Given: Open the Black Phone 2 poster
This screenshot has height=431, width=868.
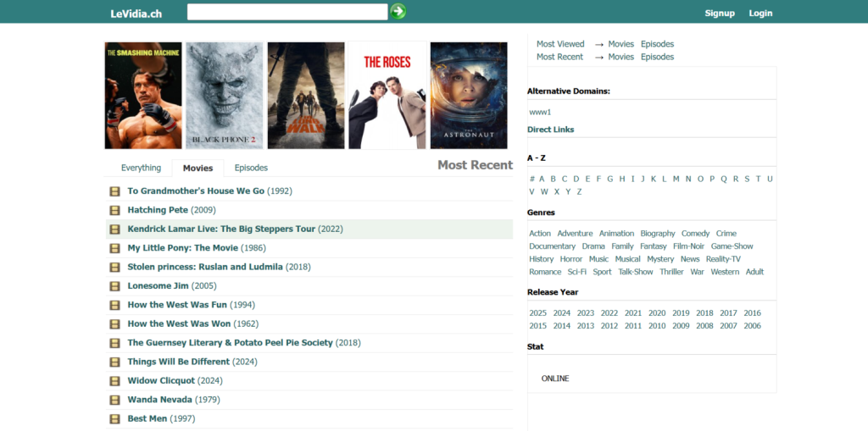Looking at the screenshot, I should tap(224, 95).
